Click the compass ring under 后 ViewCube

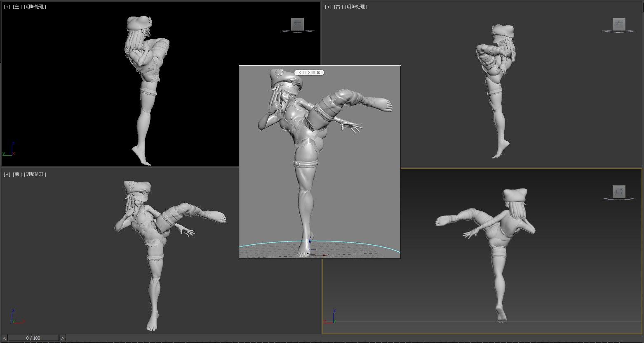click(x=619, y=199)
